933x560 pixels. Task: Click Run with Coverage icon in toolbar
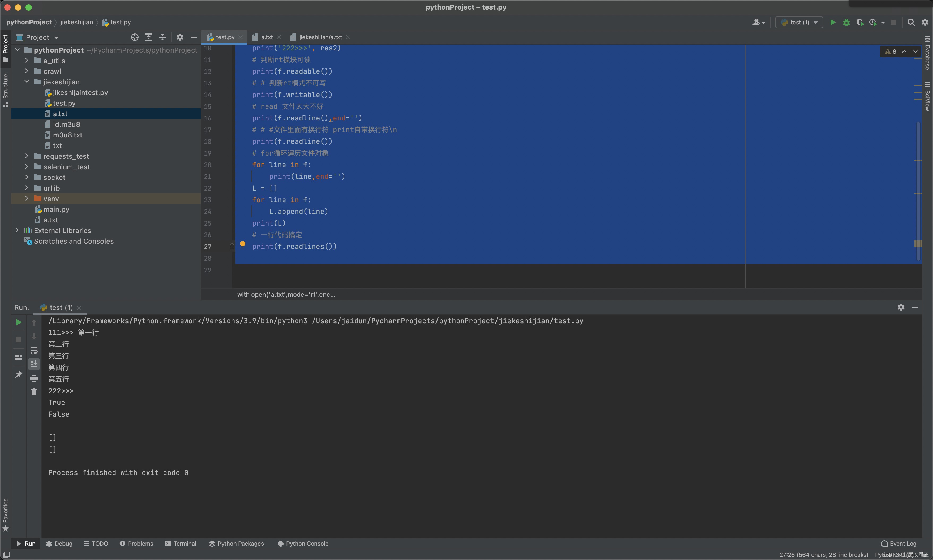pyautogui.click(x=860, y=22)
